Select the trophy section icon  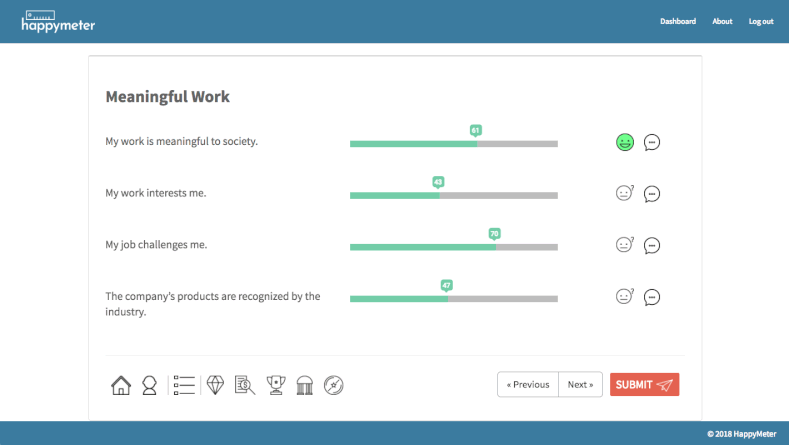click(x=276, y=385)
